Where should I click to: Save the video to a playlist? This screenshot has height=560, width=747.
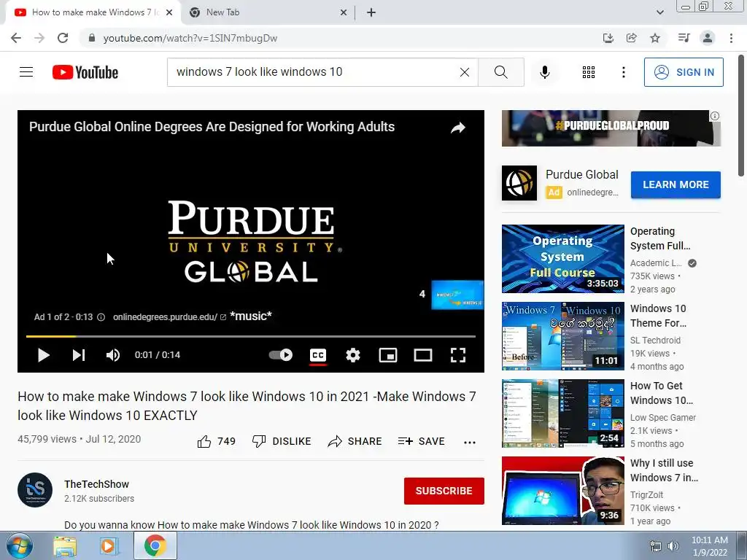422,441
